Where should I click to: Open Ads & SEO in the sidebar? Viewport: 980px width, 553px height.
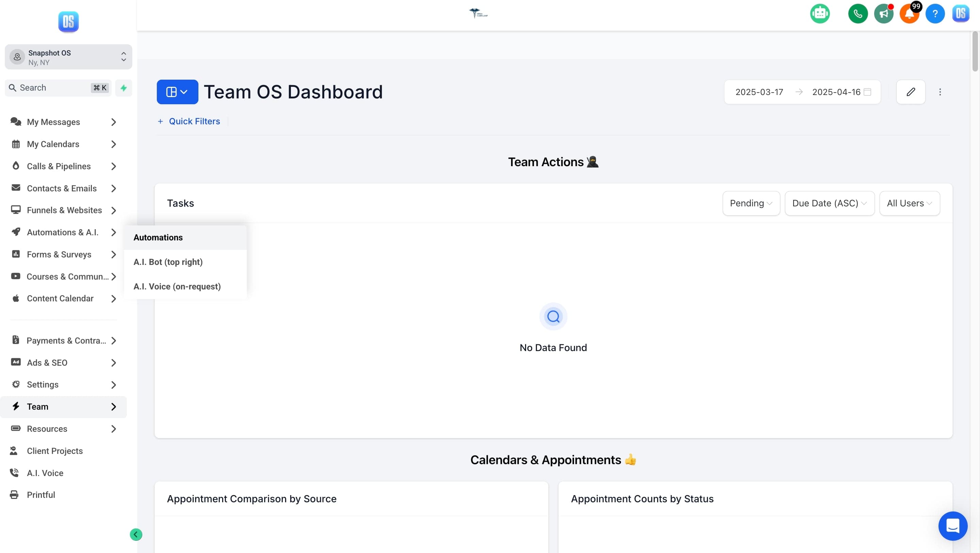[63, 363]
